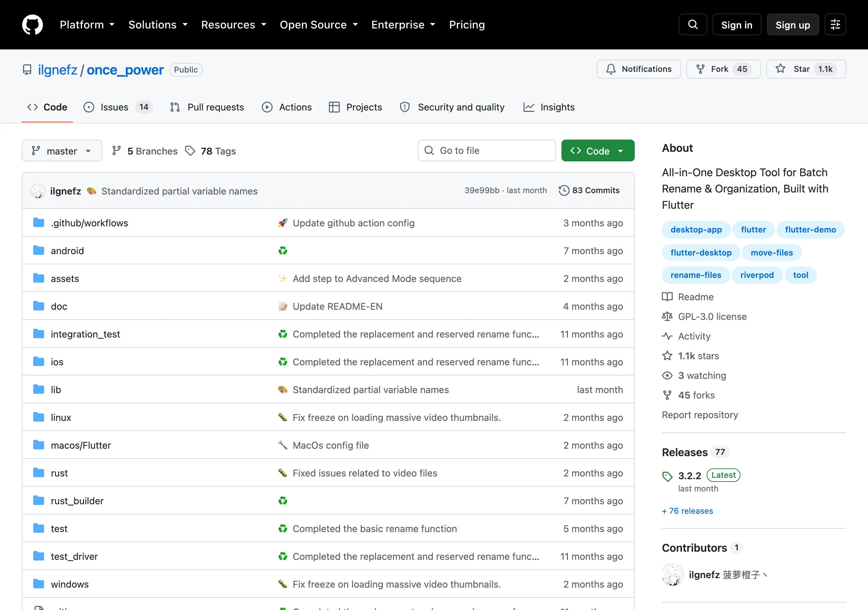Open the Security and quality tab
Viewport: 868px width, 610px height.
click(452, 107)
